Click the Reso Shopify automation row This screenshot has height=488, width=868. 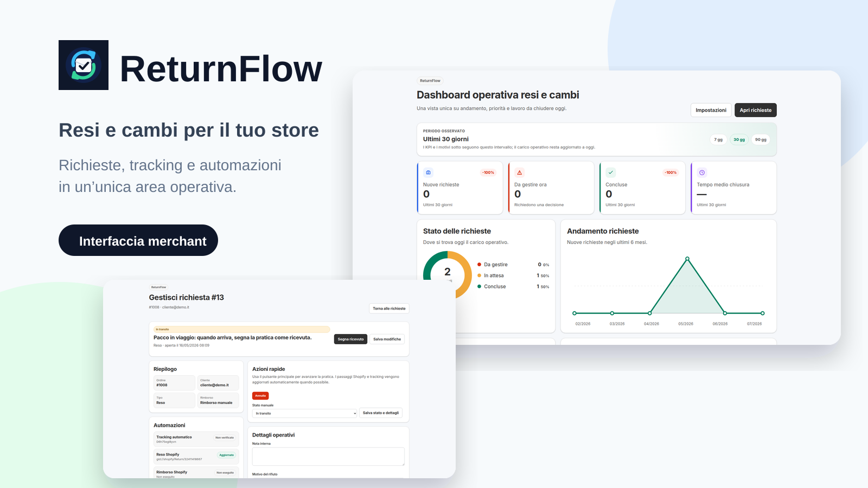click(196, 457)
